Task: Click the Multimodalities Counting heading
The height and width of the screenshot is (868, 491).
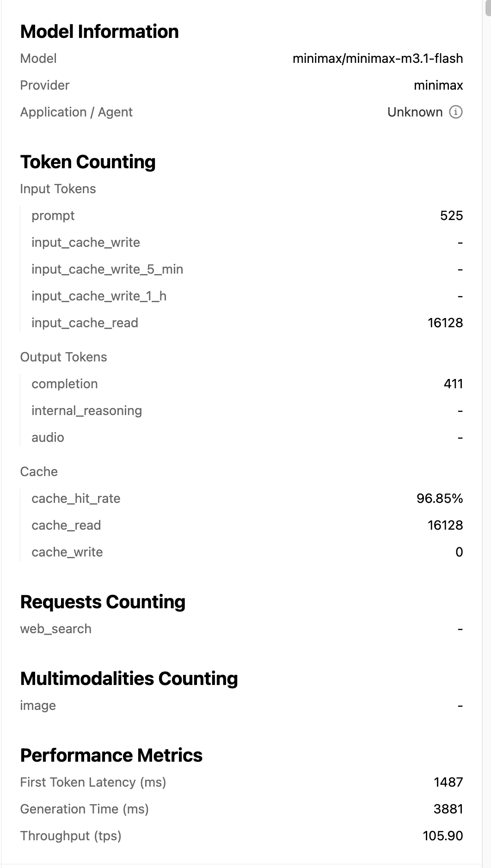Action: pos(129,679)
